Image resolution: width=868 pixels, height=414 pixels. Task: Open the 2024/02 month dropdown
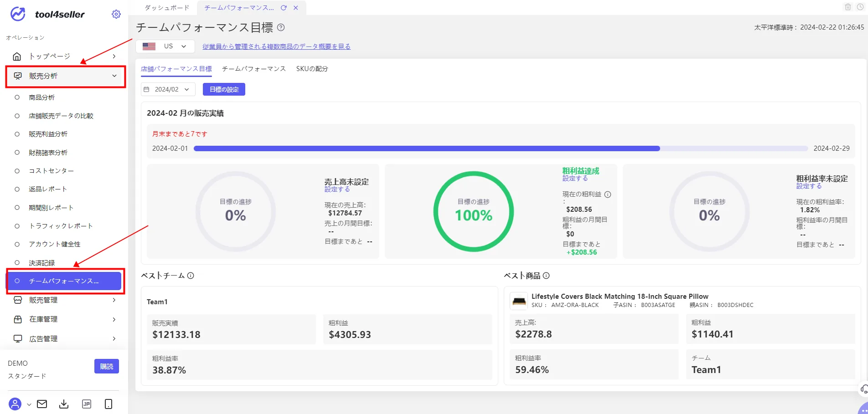[x=168, y=90]
